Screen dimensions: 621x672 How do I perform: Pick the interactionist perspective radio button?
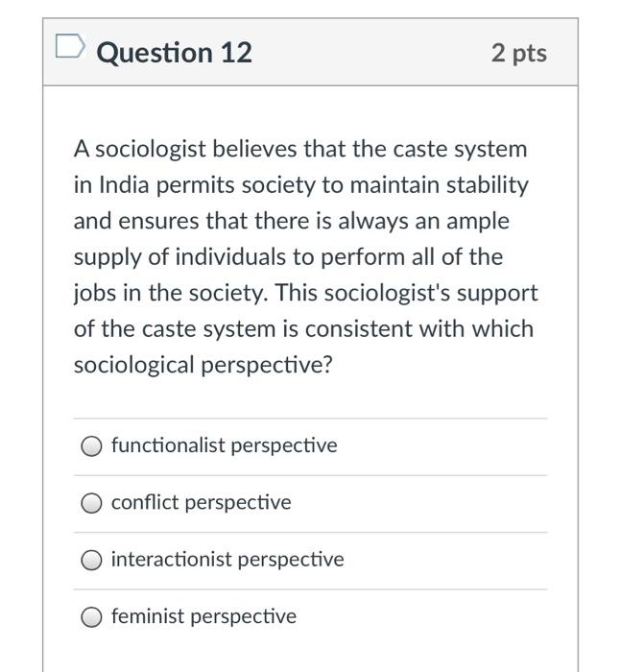[x=92, y=560]
